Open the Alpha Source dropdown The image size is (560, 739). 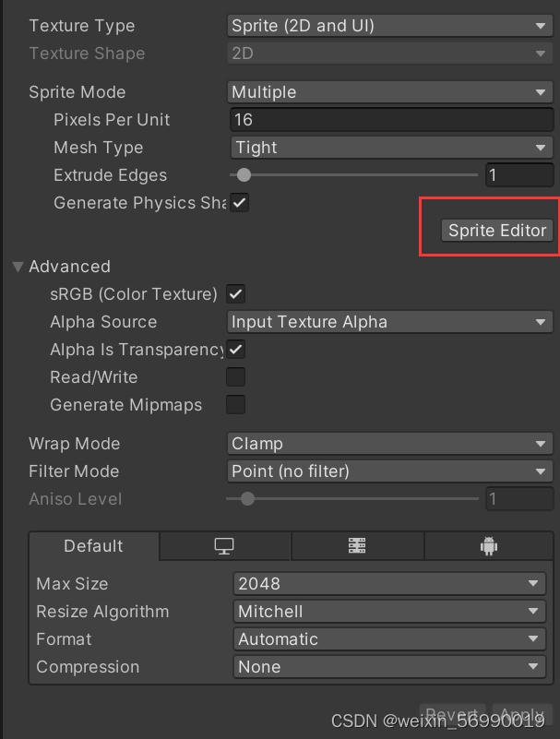point(540,322)
